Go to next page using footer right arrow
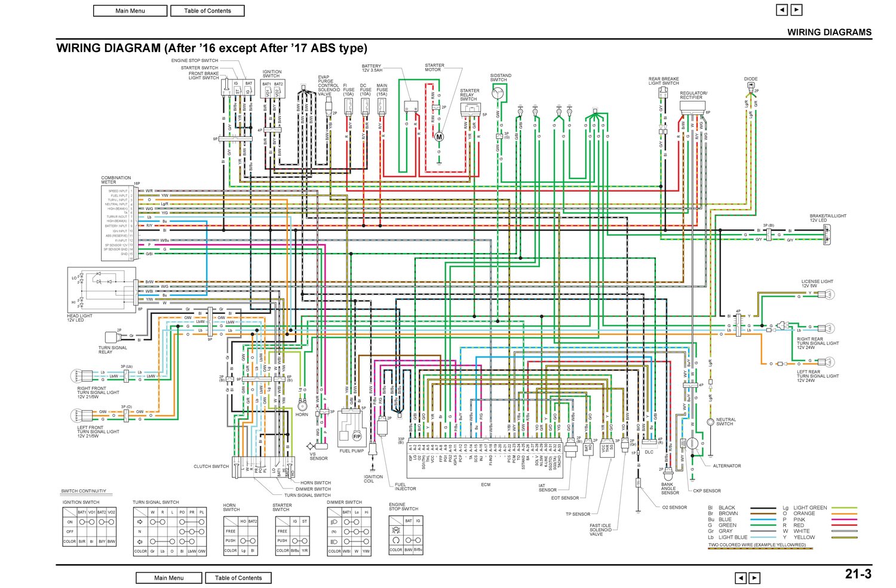896x588 pixels. (x=755, y=578)
